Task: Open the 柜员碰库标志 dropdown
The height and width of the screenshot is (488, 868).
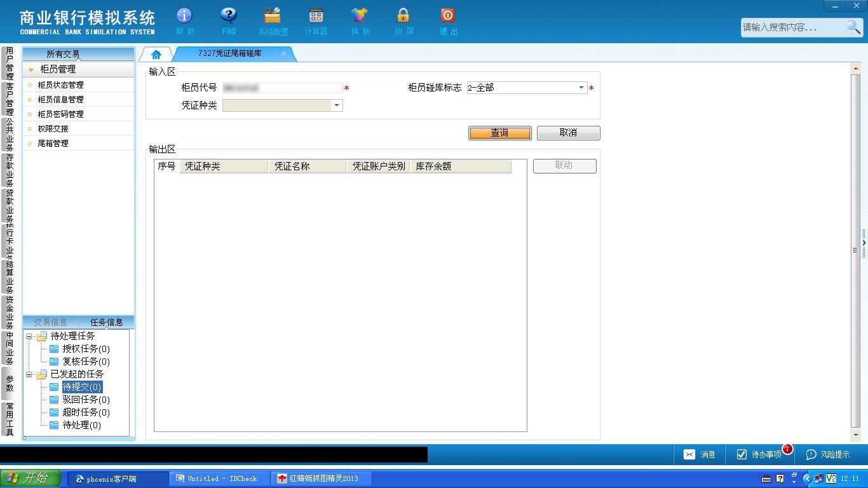Action: pos(581,88)
